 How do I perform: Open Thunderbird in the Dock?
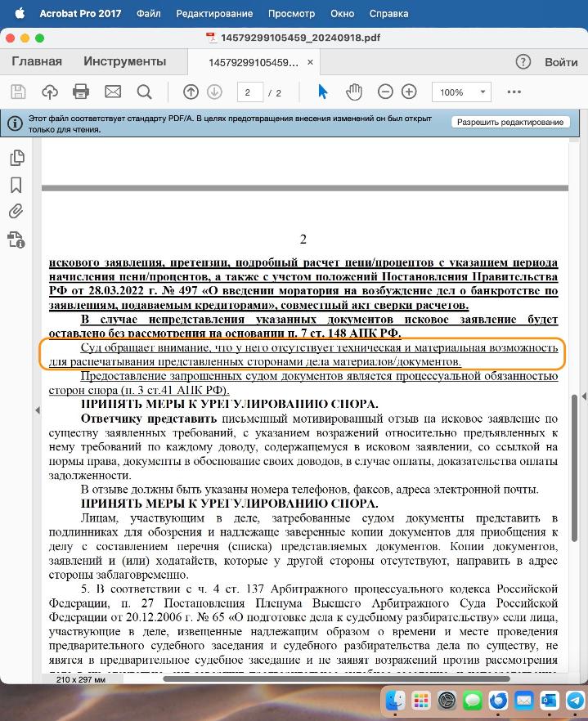tap(498, 701)
